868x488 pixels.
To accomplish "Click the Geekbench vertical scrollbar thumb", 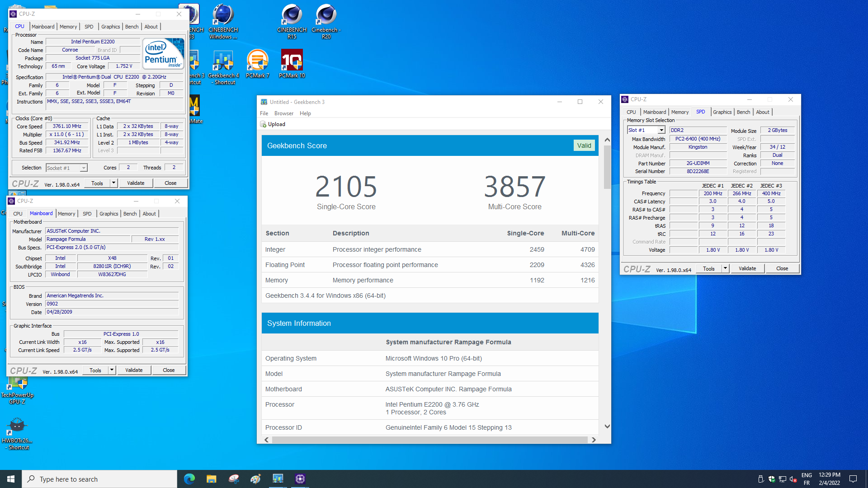I will (607, 167).
